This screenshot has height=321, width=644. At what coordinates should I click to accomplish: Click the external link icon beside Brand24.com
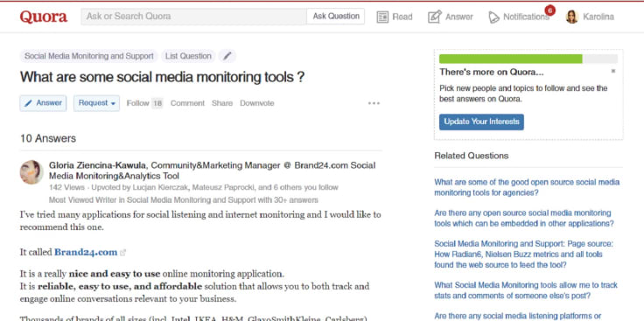coord(122,253)
